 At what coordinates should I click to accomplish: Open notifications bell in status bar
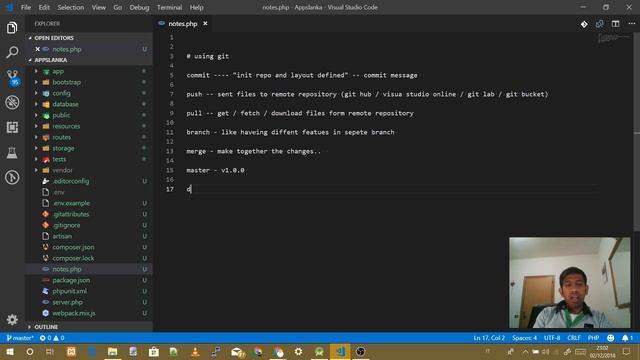pos(627,338)
